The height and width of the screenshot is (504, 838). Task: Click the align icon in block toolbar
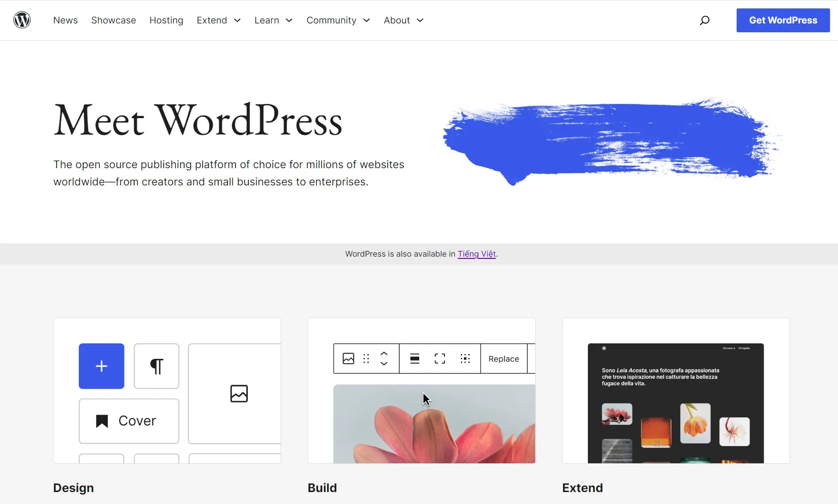415,358
